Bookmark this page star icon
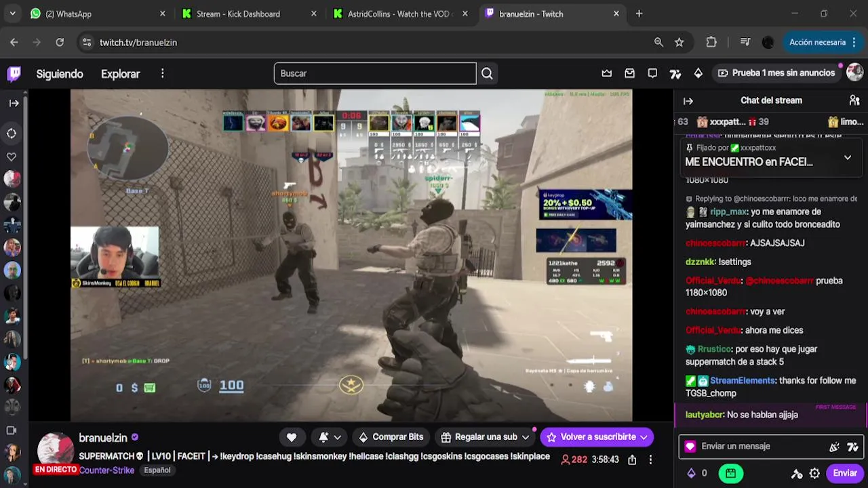The height and width of the screenshot is (488, 868). (x=679, y=42)
